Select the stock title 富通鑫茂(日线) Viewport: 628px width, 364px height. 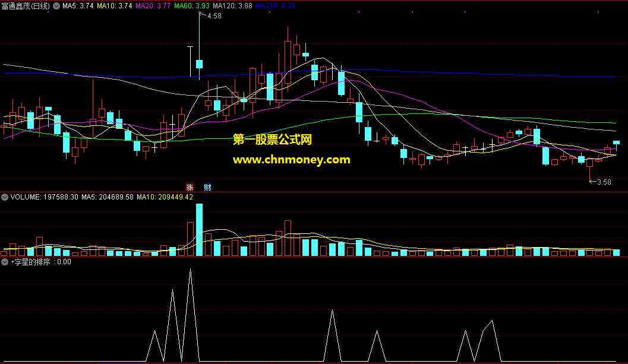pyautogui.click(x=26, y=6)
